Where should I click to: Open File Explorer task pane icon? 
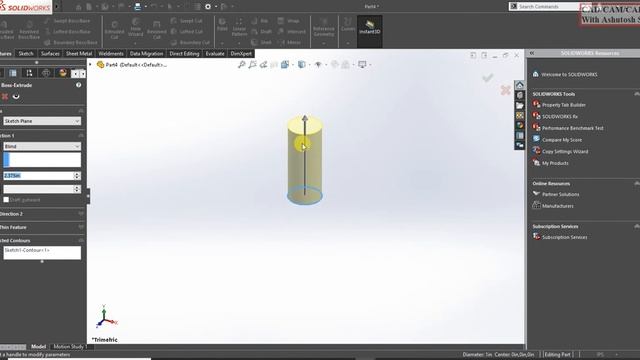point(520,105)
